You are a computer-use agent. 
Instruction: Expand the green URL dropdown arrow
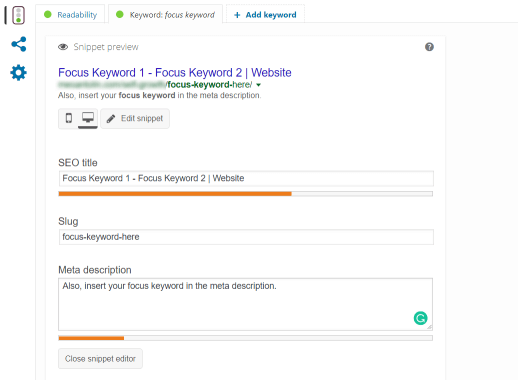[258, 85]
